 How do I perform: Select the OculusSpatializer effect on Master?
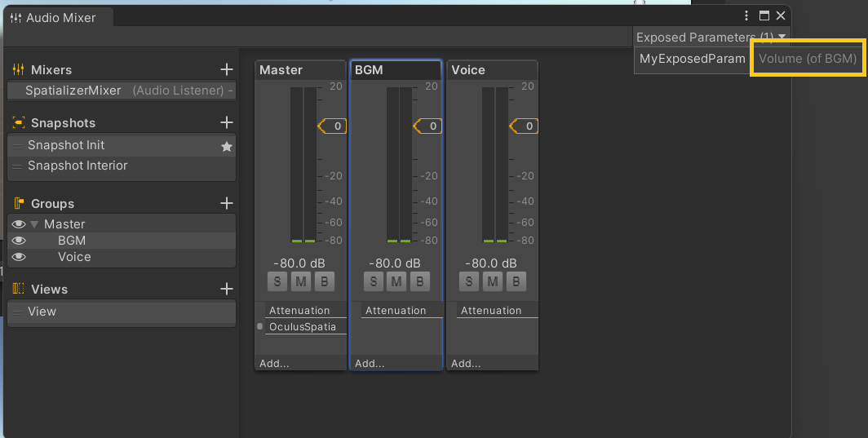306,327
